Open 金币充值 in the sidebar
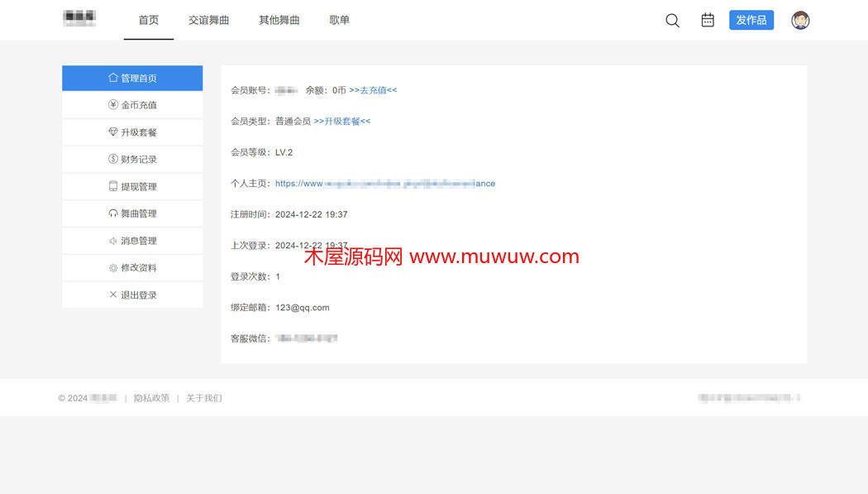This screenshot has width=868, height=494. click(x=132, y=105)
